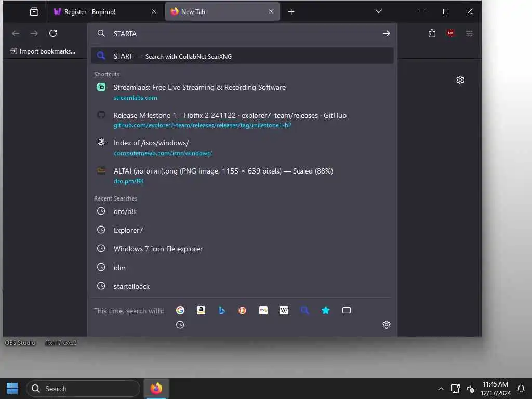The height and width of the screenshot is (399, 532).
Task: Select recent search startallback
Action: tap(242, 286)
